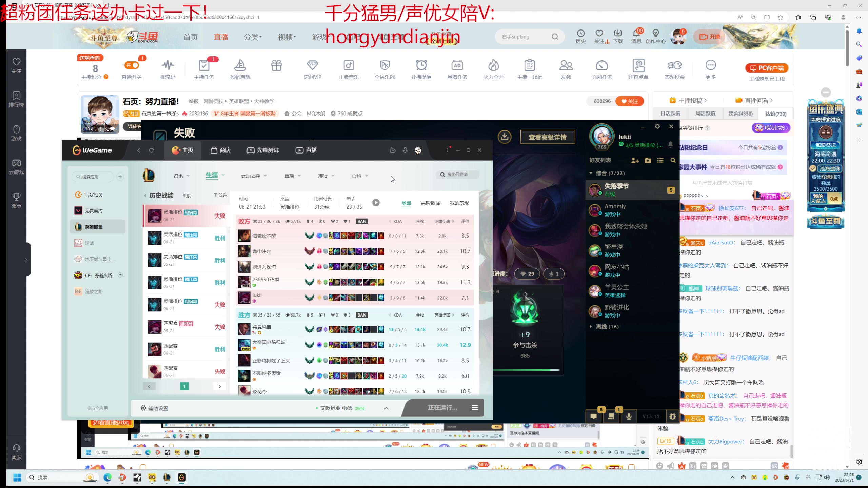Open 辅助设置 in WeGame
Viewport: 868px width, 488px height.
click(x=155, y=408)
